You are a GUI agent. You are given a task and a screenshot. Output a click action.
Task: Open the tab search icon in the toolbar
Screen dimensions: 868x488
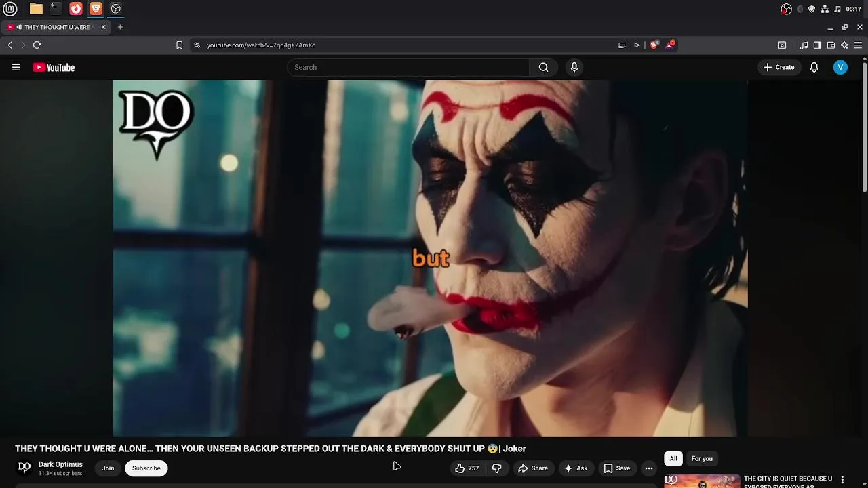coord(782,45)
